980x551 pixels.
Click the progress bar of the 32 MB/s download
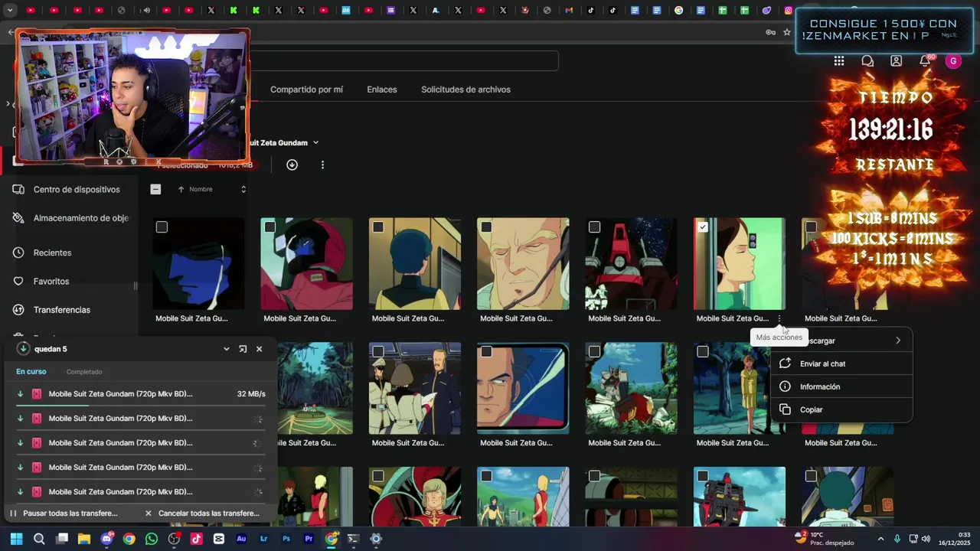click(141, 406)
